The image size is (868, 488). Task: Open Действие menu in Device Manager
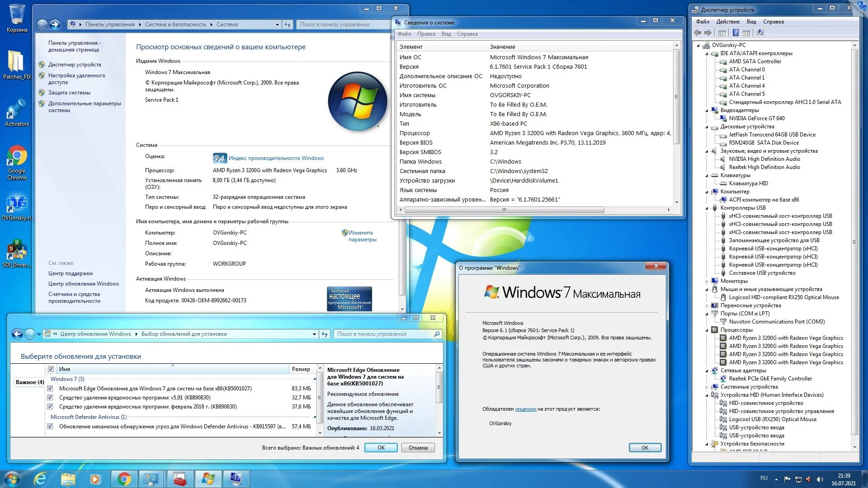click(727, 22)
